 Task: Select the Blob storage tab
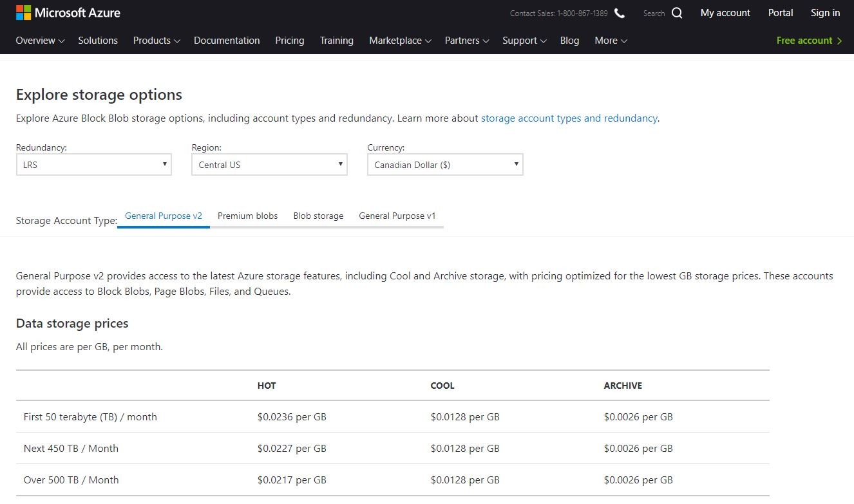coord(318,216)
